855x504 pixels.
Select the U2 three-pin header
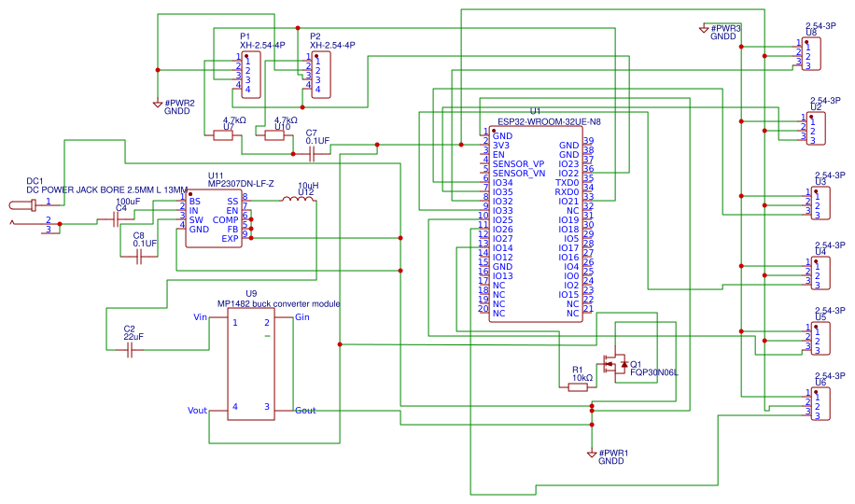pos(816,128)
